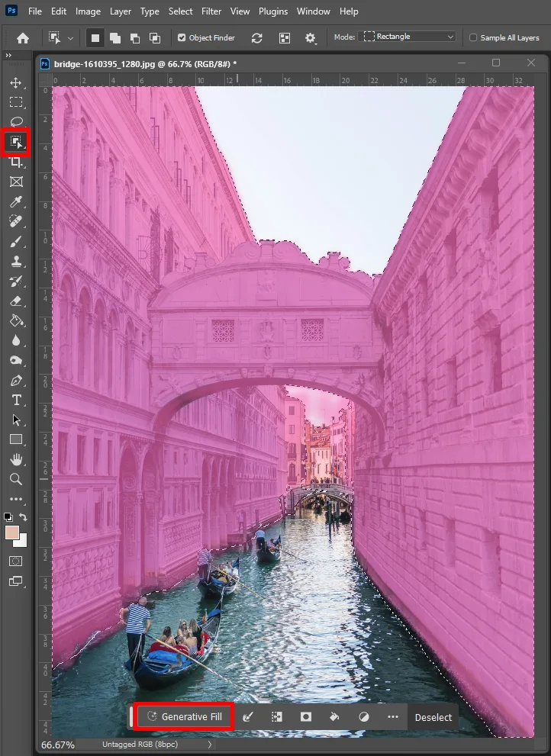Open the Type menu

tap(150, 11)
